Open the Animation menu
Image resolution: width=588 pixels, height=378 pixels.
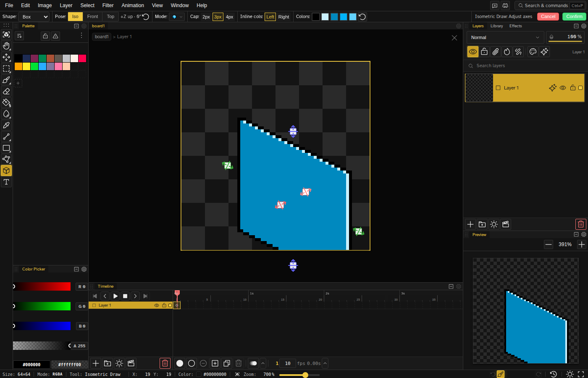[x=133, y=5]
